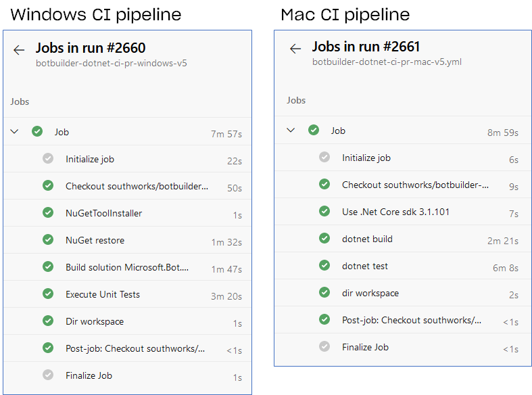Screen dimensions: 532x395
Task: Select Execute Unit Tests step
Action: [127, 294]
